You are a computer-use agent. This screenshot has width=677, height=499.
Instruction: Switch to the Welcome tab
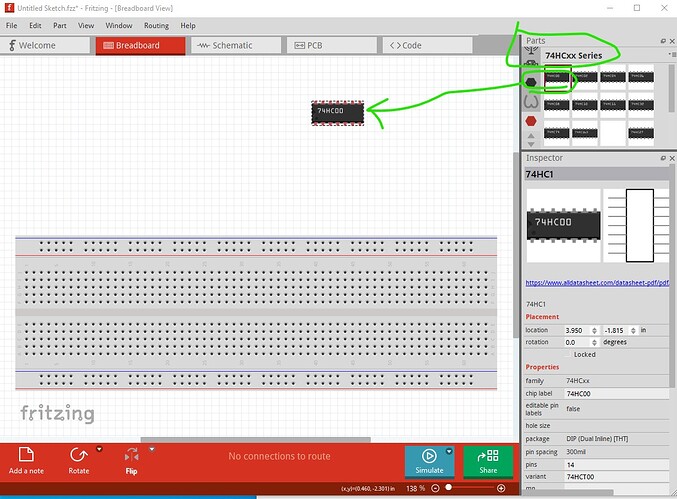(45, 45)
